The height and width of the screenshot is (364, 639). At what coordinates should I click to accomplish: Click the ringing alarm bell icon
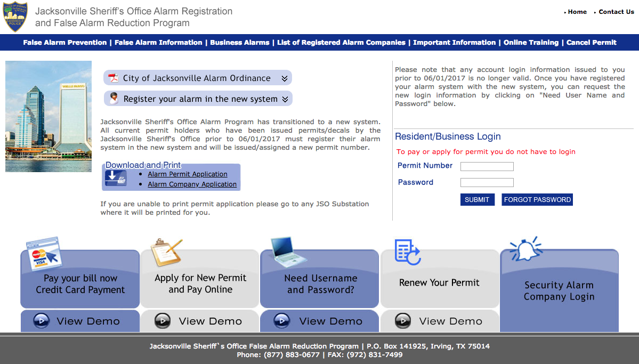point(525,249)
